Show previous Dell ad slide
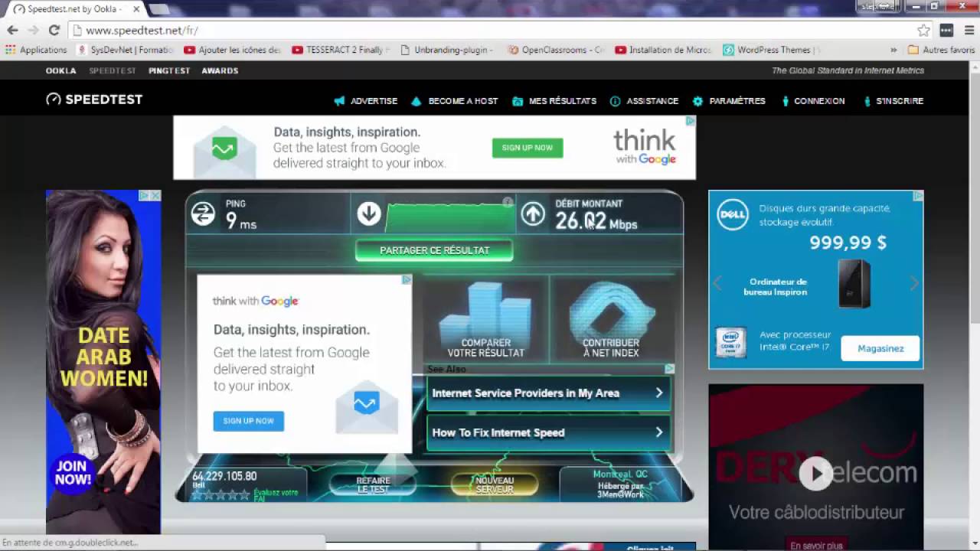The width and height of the screenshot is (980, 551). (717, 283)
